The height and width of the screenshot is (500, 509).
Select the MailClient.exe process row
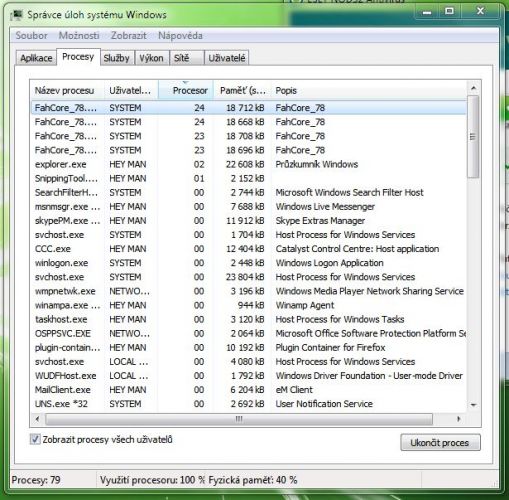click(249, 390)
